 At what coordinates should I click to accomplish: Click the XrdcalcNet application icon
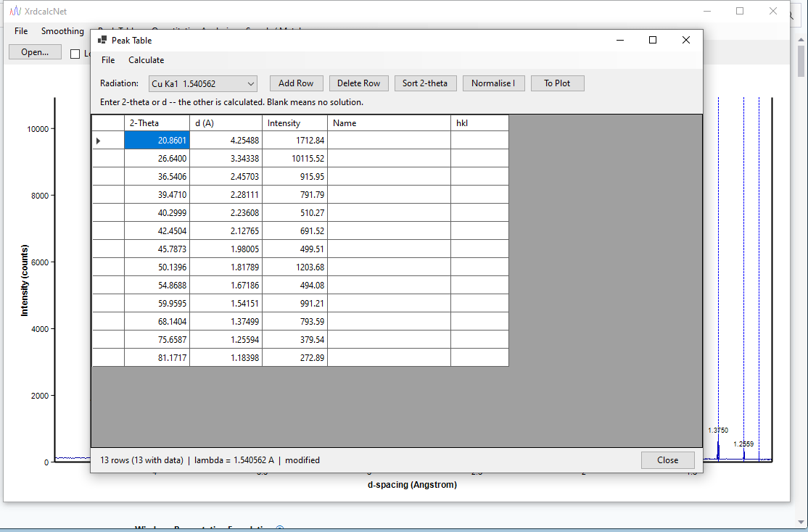[15, 11]
